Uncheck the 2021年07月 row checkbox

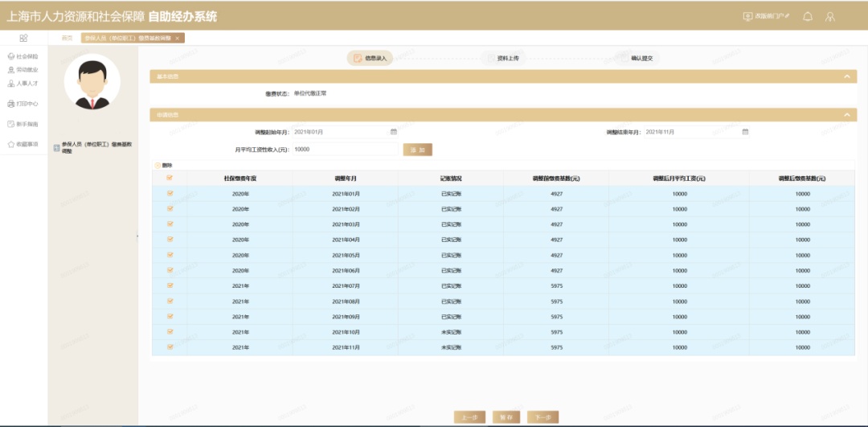pos(170,285)
